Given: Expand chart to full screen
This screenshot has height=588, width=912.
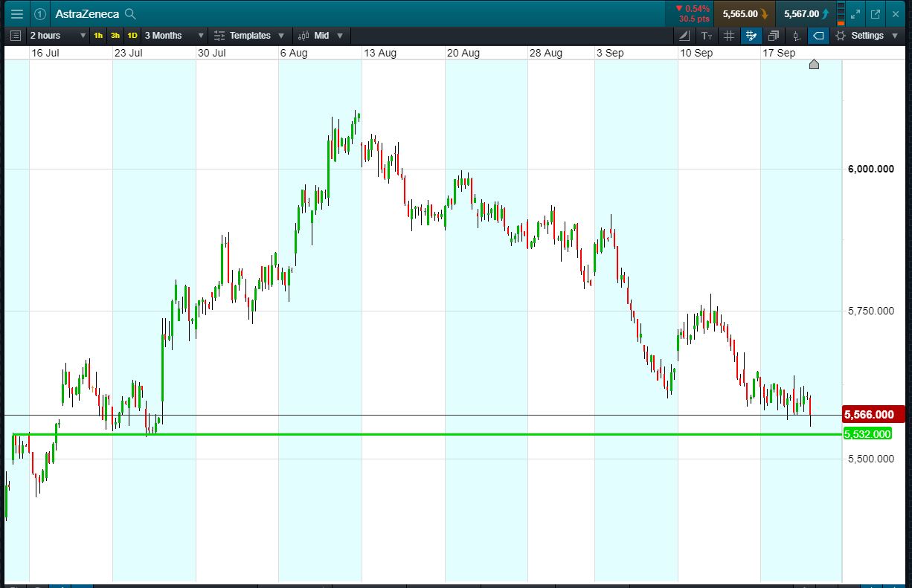Looking at the screenshot, I should 856,13.
